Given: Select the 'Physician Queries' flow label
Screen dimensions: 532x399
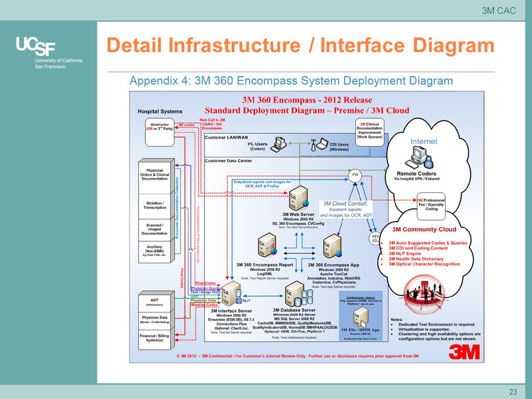Looking at the screenshot, I should (x=206, y=288).
